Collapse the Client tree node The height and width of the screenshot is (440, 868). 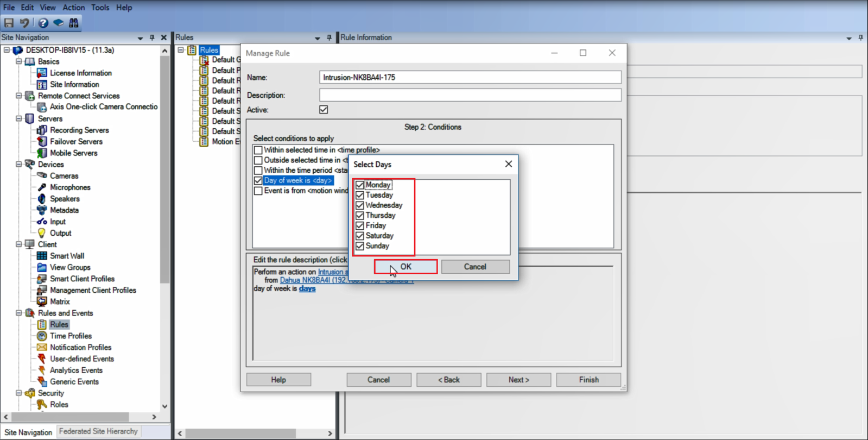pos(18,244)
